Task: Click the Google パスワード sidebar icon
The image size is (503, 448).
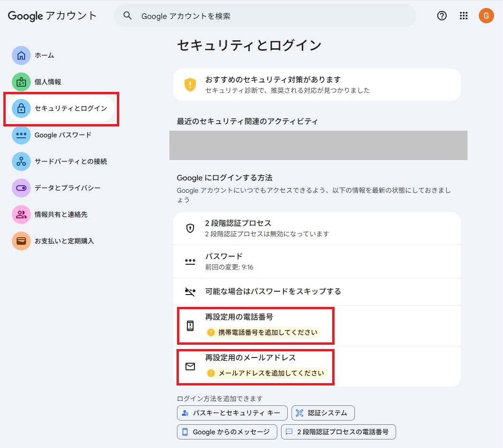Action: click(x=21, y=135)
